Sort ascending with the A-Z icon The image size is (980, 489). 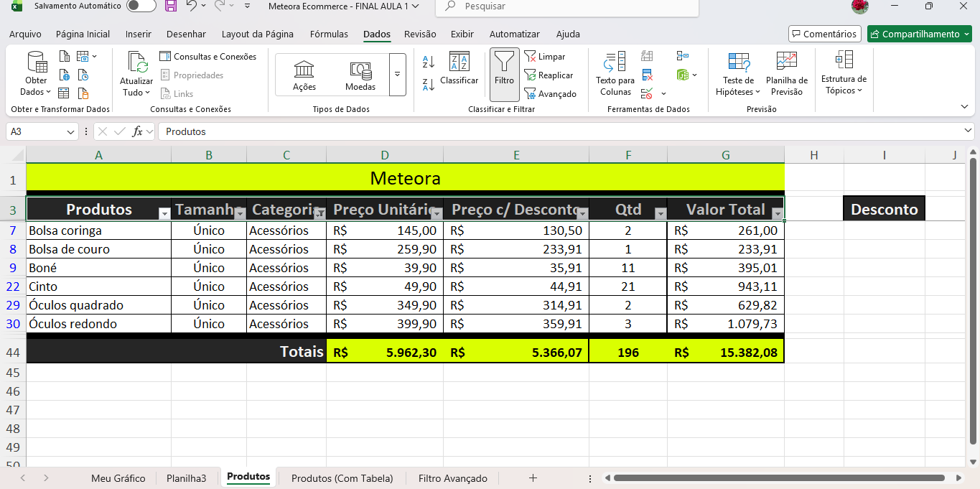429,62
